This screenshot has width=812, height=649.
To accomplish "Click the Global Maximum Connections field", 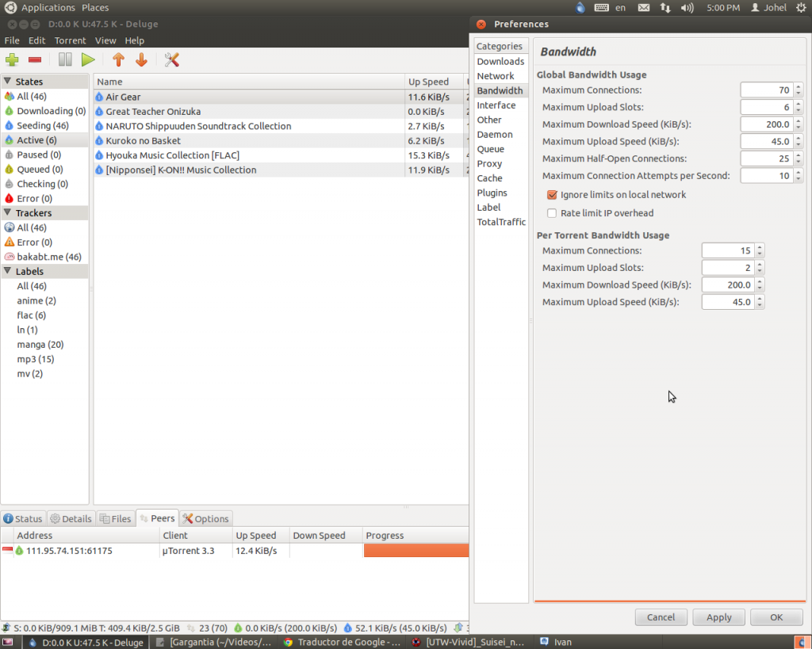I will tap(767, 90).
